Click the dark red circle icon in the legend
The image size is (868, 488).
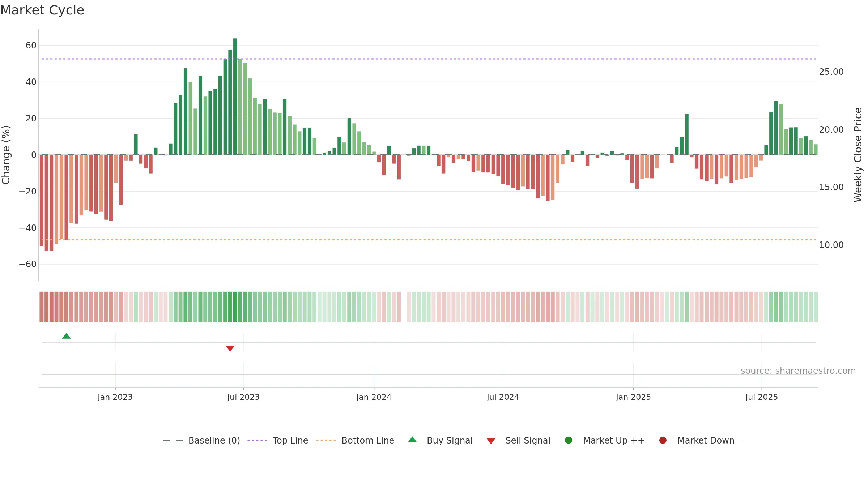(x=663, y=440)
